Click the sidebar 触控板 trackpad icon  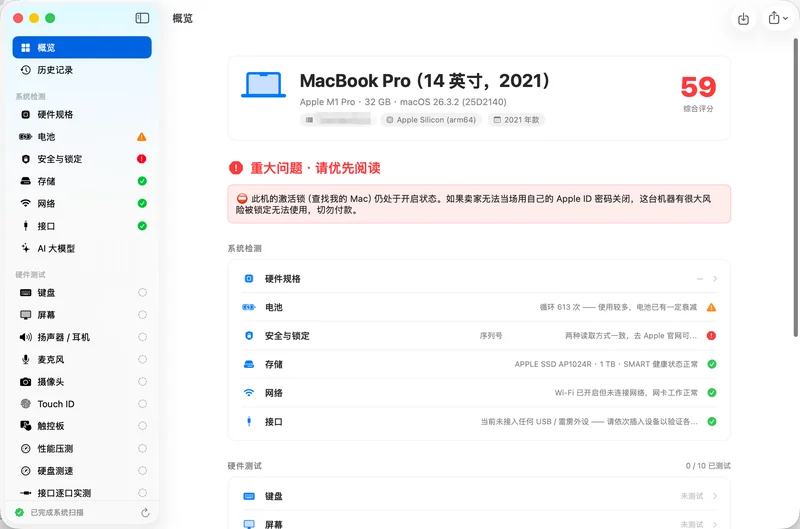(x=26, y=426)
